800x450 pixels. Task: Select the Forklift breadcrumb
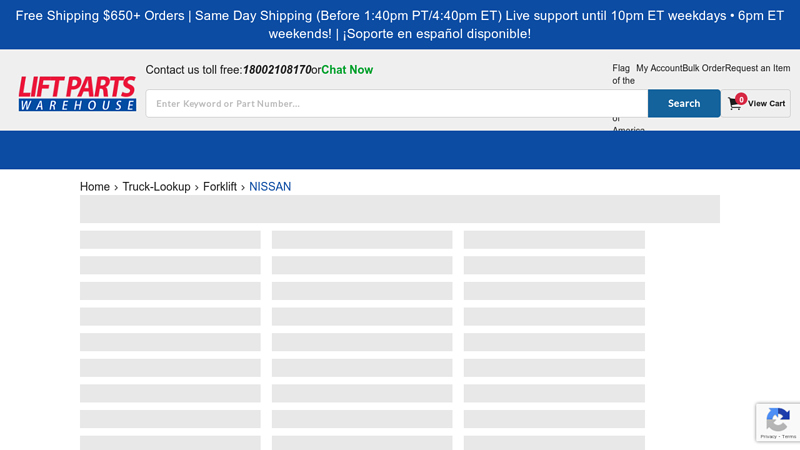220,187
